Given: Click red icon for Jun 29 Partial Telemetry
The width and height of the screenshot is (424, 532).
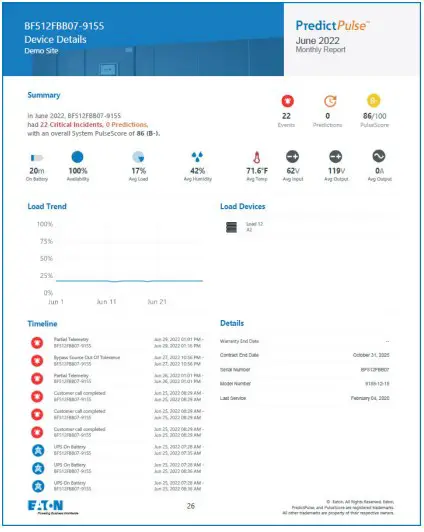Looking at the screenshot, I should [37, 343].
